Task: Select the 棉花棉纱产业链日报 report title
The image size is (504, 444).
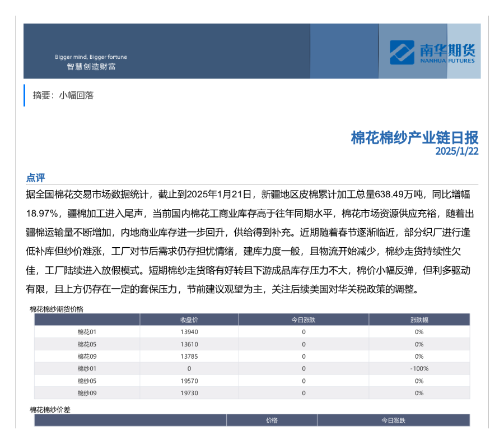Action: pyautogui.click(x=414, y=138)
